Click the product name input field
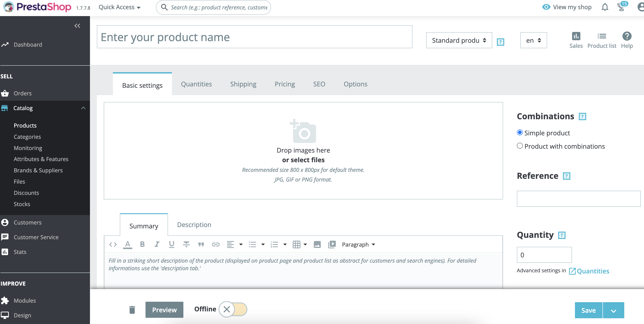Screen dimensions: 644x324 [255, 37]
